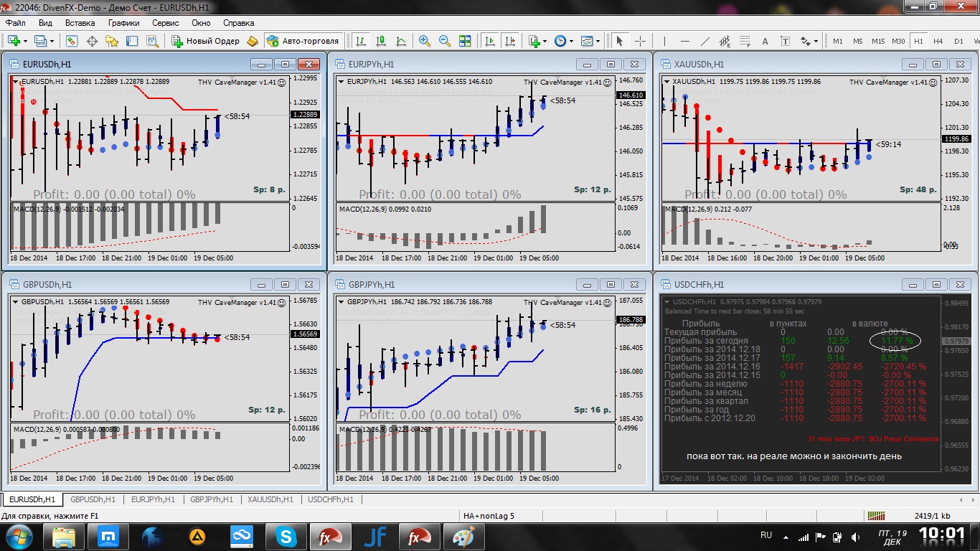This screenshot has height=551, width=980.
Task: Zoom in on the chart
Action: tap(425, 41)
